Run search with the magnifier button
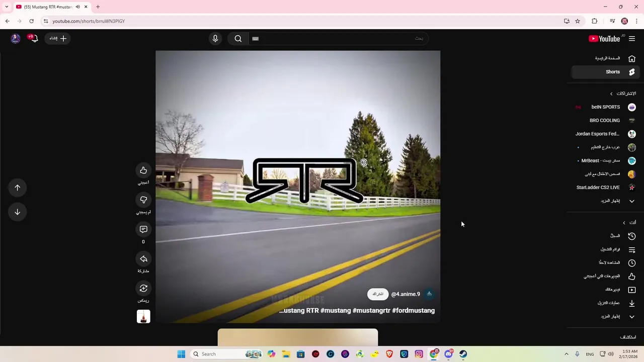The width and height of the screenshot is (644, 362). (238, 39)
